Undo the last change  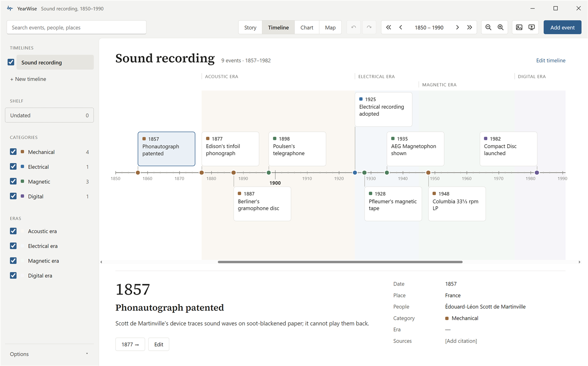[x=354, y=27]
